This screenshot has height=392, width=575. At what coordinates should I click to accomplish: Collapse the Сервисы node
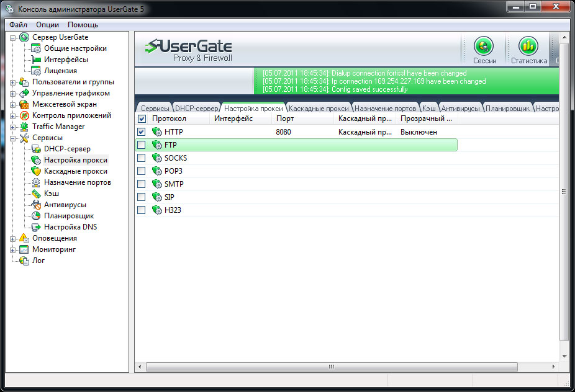(13, 138)
